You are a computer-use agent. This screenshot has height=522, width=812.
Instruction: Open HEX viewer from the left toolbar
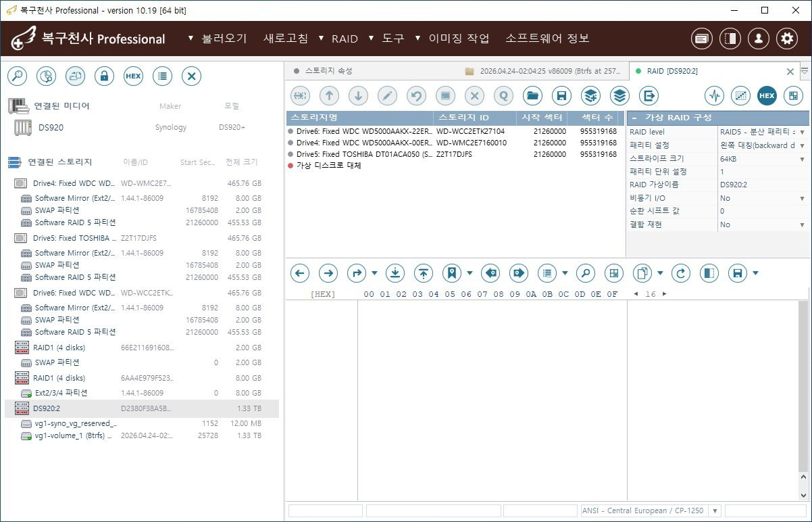tap(133, 76)
